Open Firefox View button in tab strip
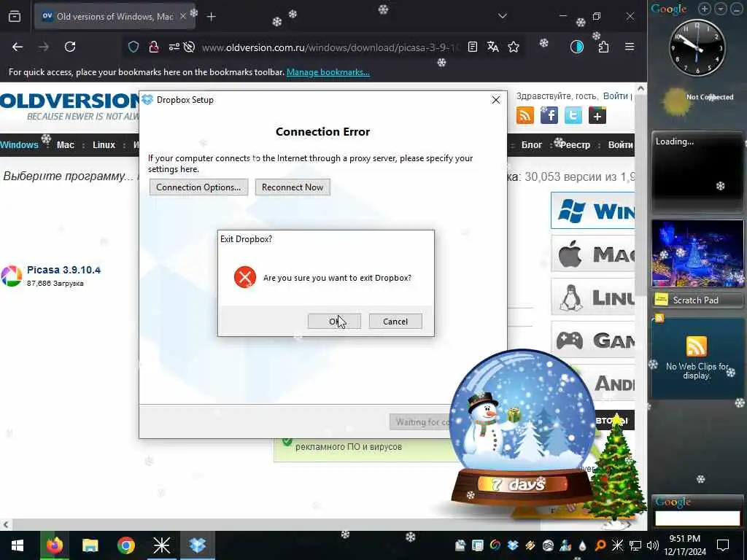 tap(15, 17)
